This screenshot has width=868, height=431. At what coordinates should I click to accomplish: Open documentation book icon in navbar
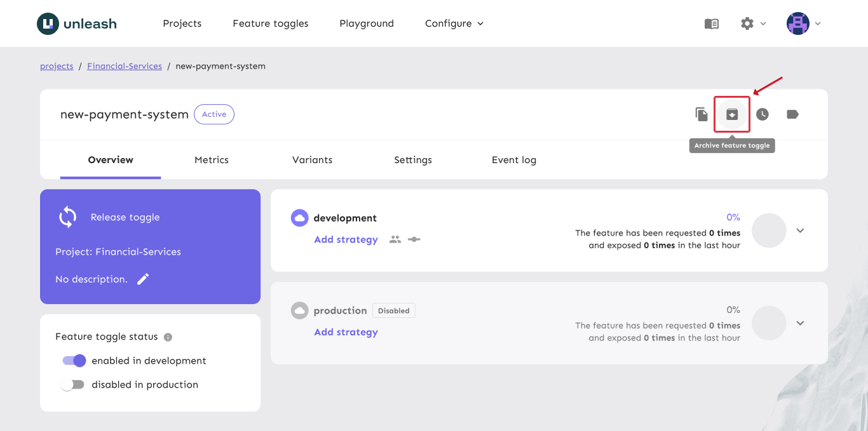pyautogui.click(x=712, y=23)
